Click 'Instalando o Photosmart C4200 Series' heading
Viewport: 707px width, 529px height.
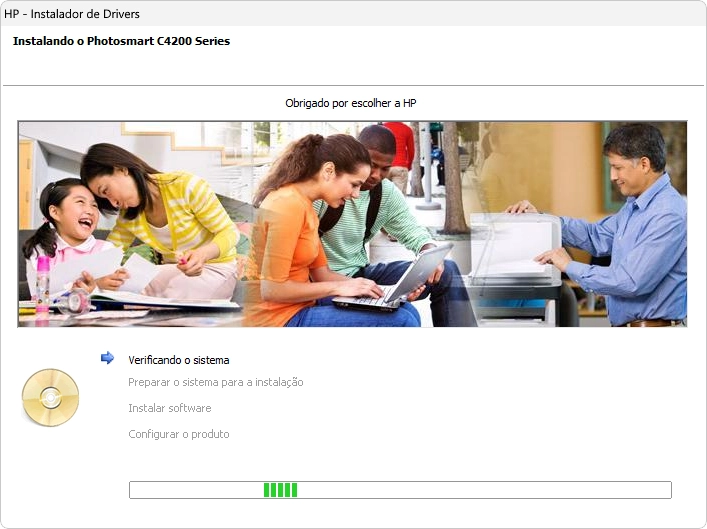coord(121,42)
